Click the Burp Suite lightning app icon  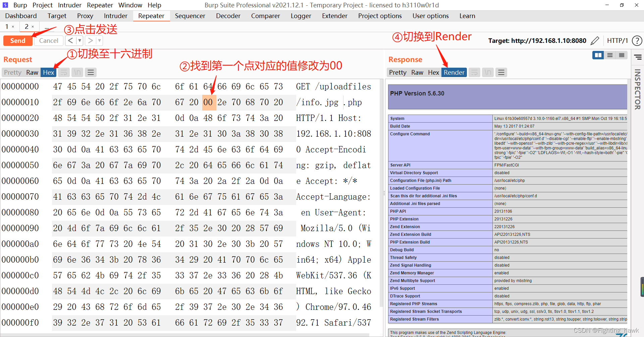click(x=5, y=5)
